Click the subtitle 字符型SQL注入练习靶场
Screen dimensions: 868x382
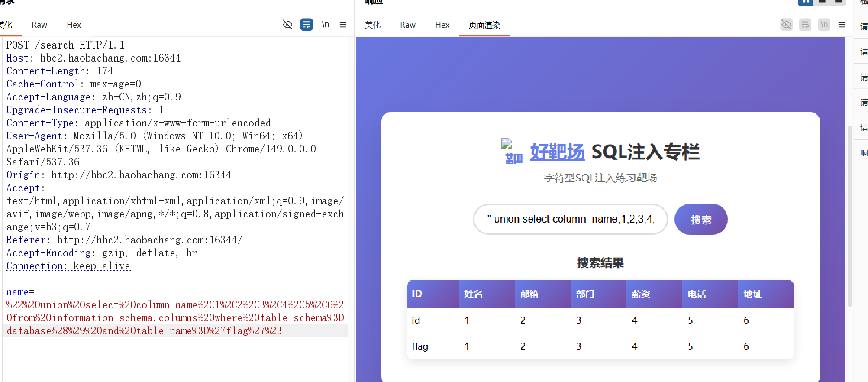point(600,178)
